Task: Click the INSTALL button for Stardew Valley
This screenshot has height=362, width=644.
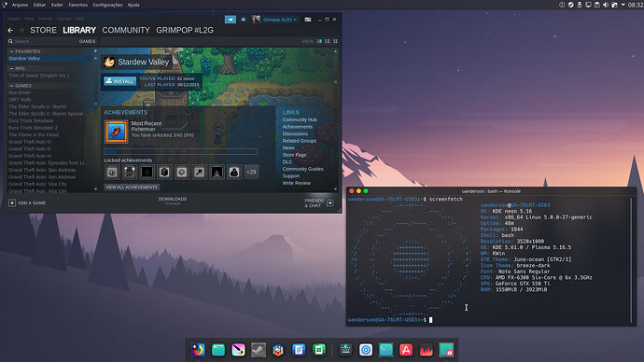Action: tap(119, 81)
